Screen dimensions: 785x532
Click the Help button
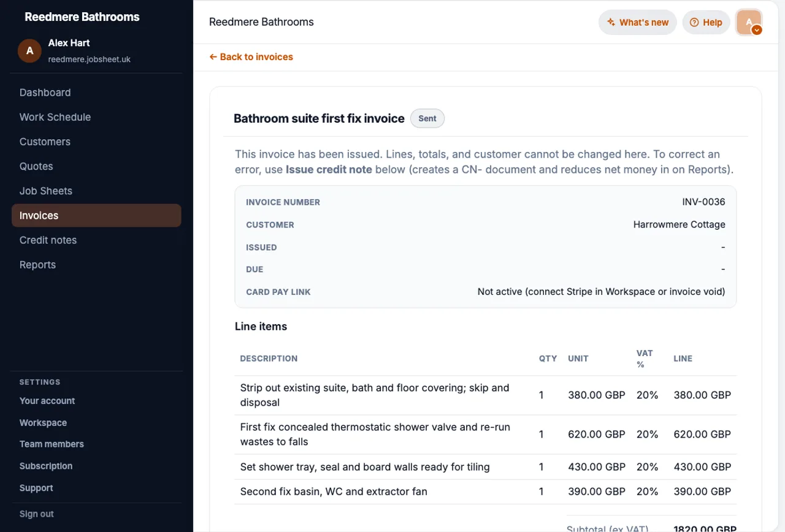click(x=706, y=23)
